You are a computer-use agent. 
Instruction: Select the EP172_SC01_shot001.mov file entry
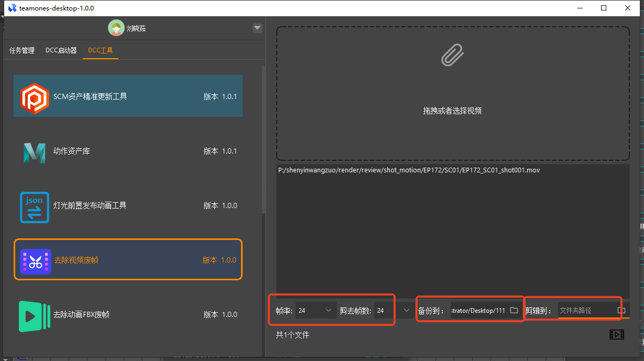409,170
